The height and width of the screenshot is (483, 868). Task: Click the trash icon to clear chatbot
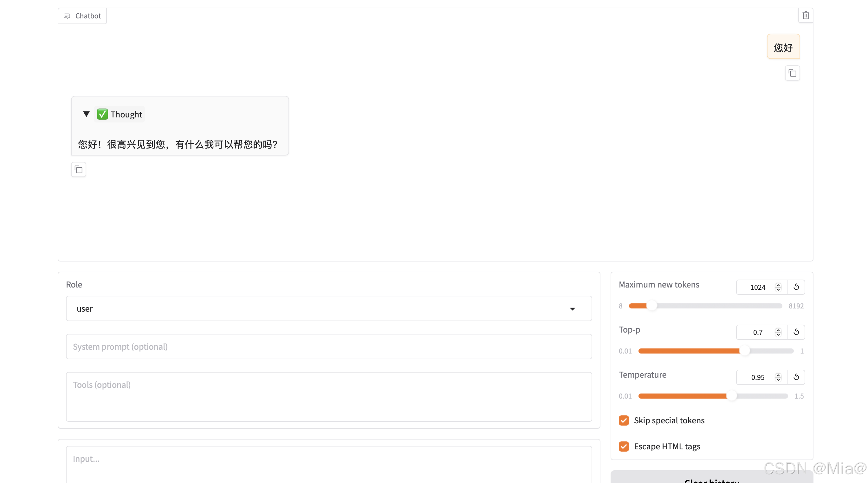805,16
